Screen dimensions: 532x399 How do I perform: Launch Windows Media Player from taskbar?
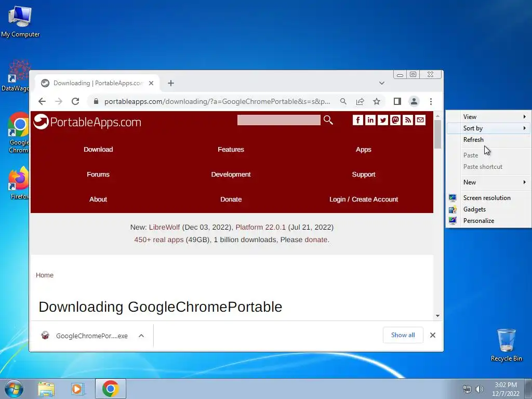(x=78, y=389)
